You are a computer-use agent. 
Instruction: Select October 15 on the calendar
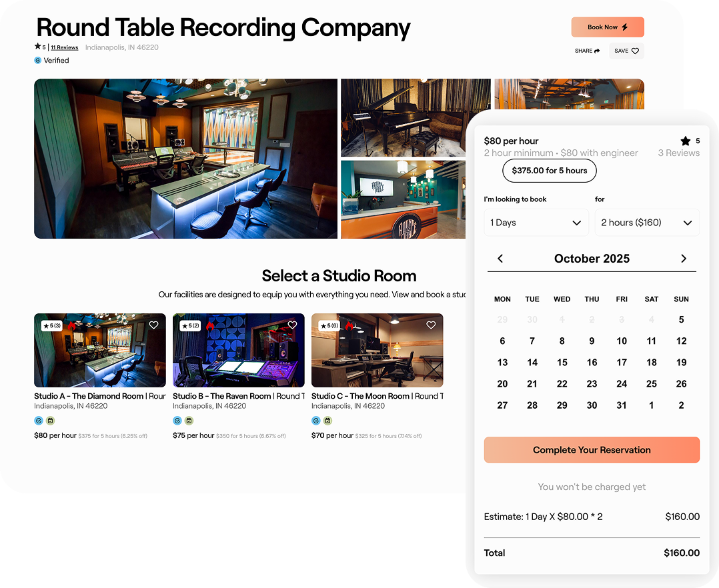click(x=562, y=363)
